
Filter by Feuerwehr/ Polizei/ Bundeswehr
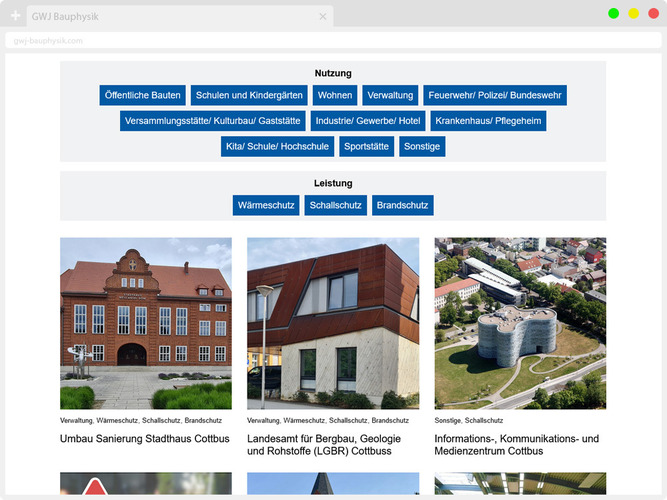coord(495,95)
